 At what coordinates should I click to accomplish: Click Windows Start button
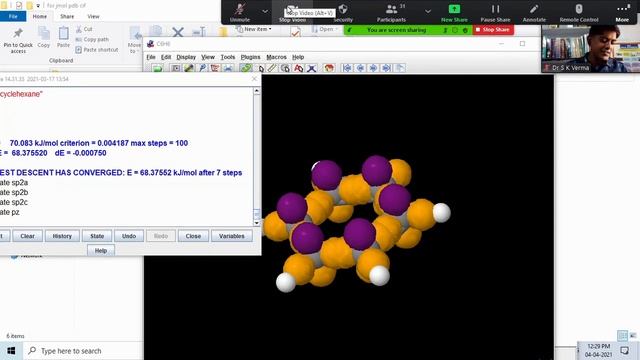point(11,351)
